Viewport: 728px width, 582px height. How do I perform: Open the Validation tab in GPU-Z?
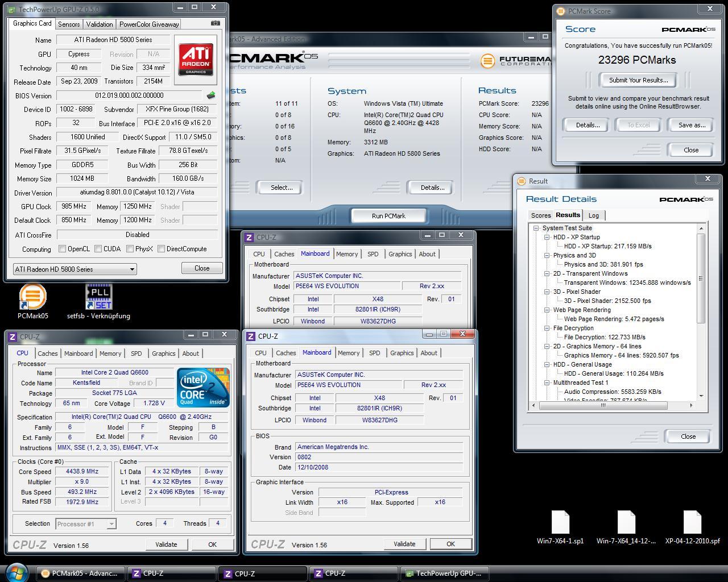coord(100,24)
